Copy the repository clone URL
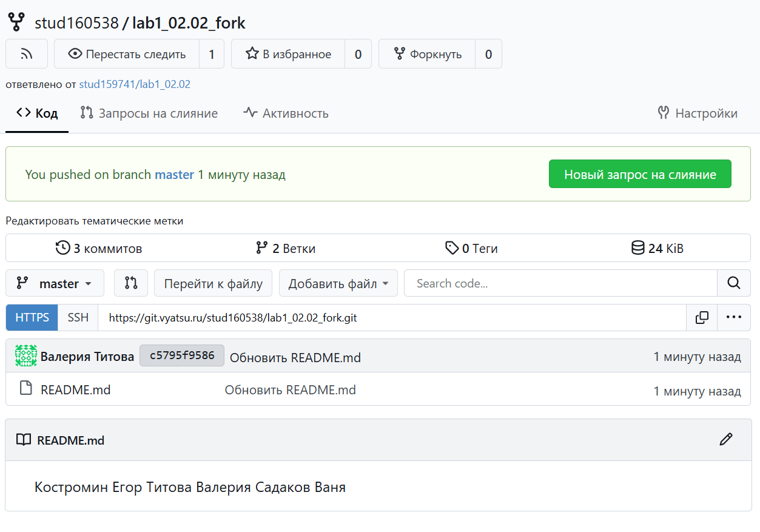 click(x=702, y=317)
